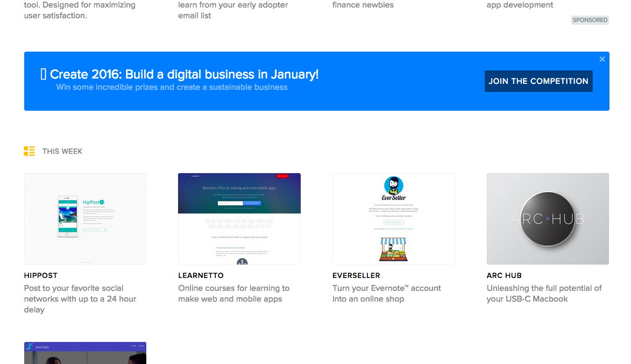Click the Join the Competition button

coord(538,81)
